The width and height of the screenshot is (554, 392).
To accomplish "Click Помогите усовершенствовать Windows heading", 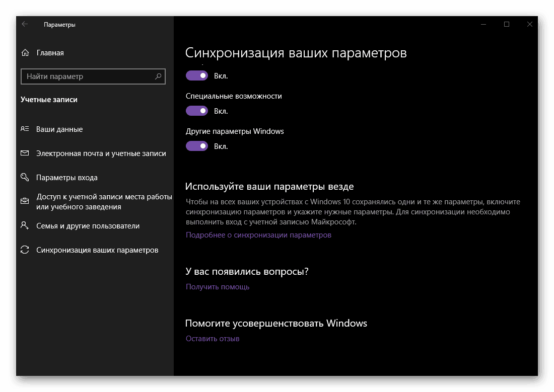I will pyautogui.click(x=276, y=323).
